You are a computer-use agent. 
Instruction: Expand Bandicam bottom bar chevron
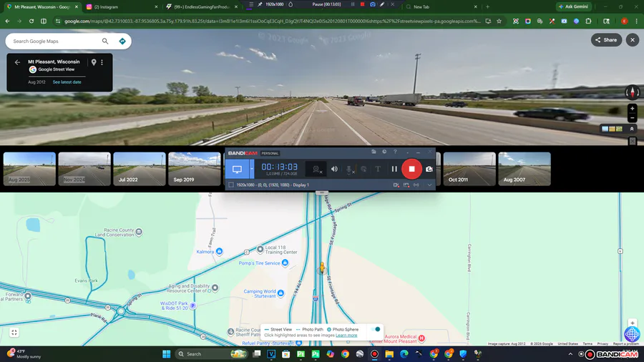tap(429, 185)
